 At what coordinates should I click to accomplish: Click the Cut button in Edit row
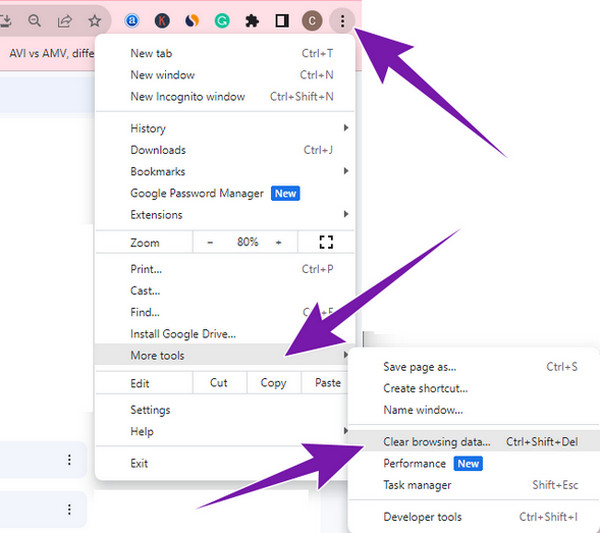pos(219,383)
